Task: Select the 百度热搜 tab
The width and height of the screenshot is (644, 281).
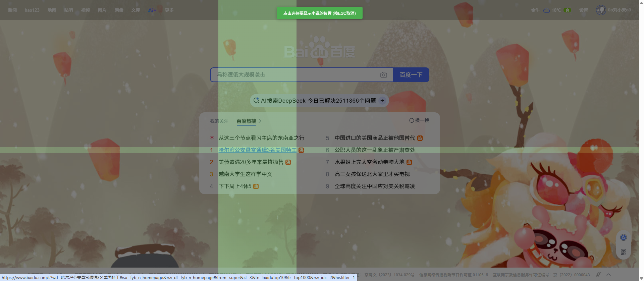Action: [x=246, y=121]
